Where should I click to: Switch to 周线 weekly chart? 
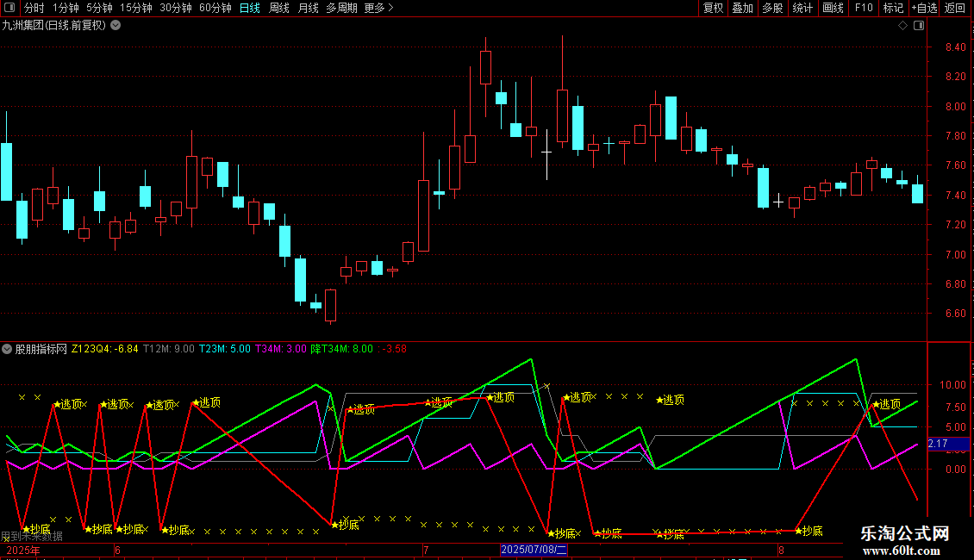279,8
